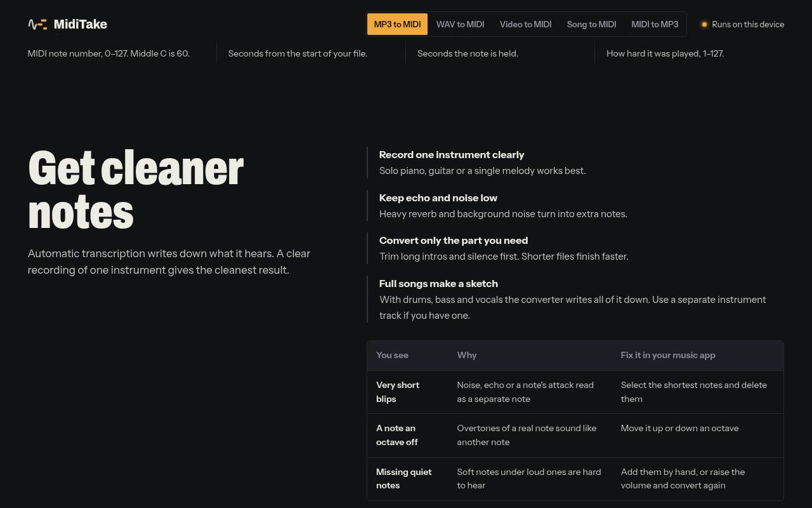This screenshot has width=812, height=508.
Task: Click Seconds the note is held text
Action: click(x=468, y=53)
